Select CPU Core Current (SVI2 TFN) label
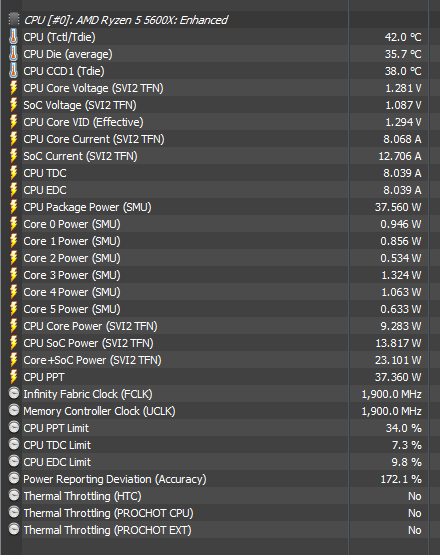The width and height of the screenshot is (440, 555). click(94, 139)
